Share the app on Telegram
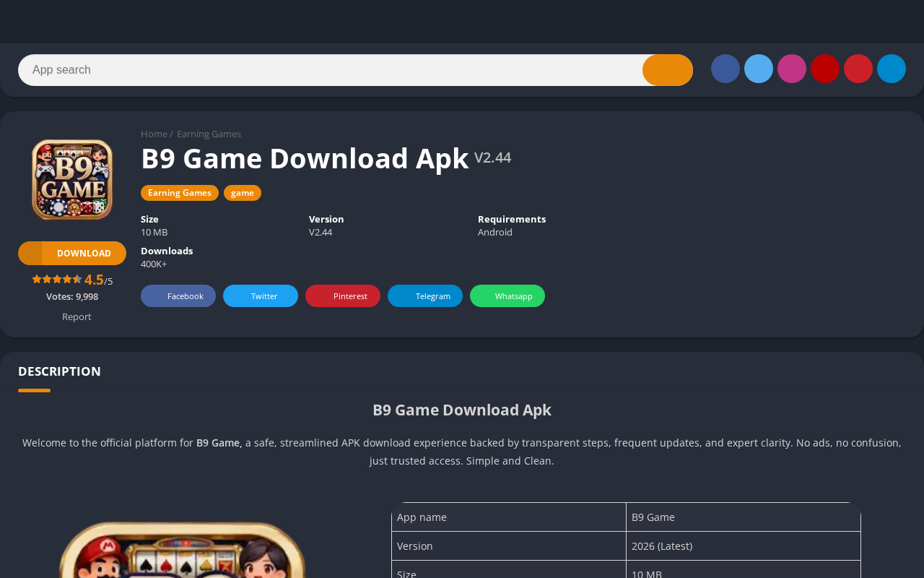The height and width of the screenshot is (578, 924). point(425,296)
